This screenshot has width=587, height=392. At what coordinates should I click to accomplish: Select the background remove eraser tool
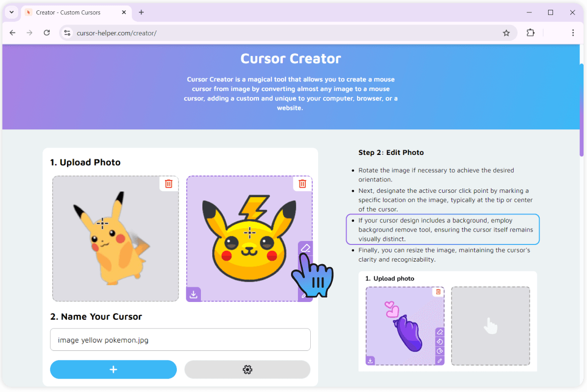[305, 248]
